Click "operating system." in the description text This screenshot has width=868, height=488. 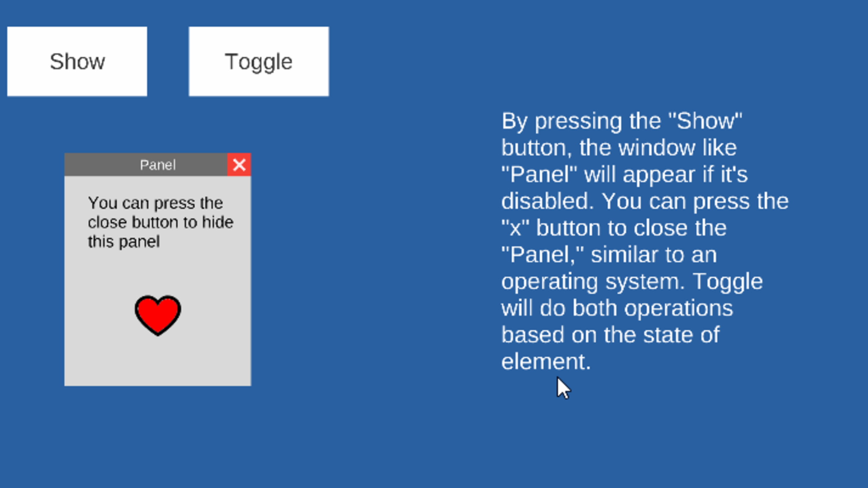click(x=593, y=282)
